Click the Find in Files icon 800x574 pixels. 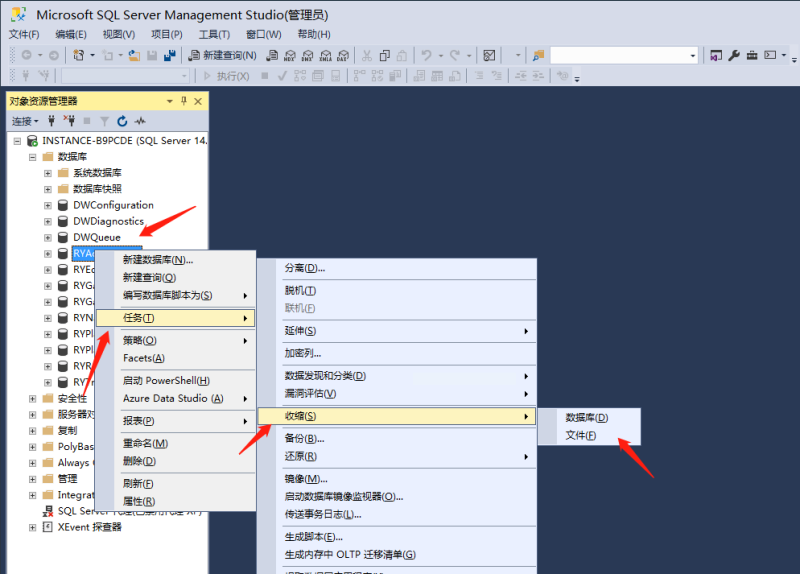[x=538, y=55]
